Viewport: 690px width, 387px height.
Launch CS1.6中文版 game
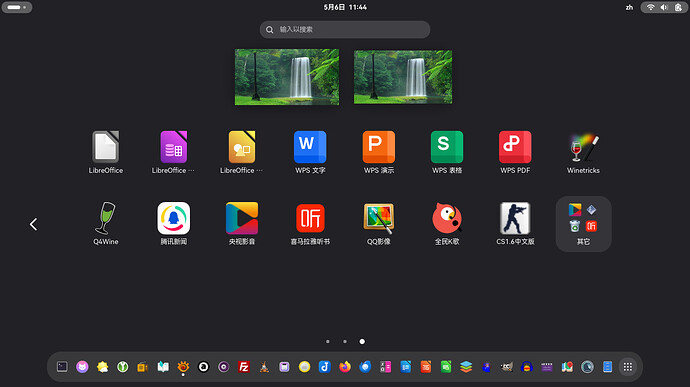pos(515,224)
